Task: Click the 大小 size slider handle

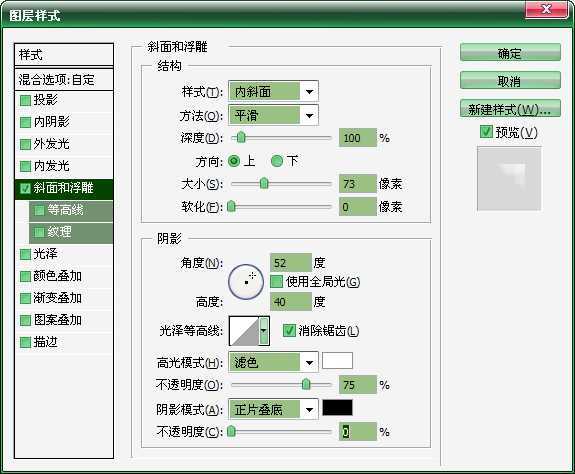Action: [264, 183]
